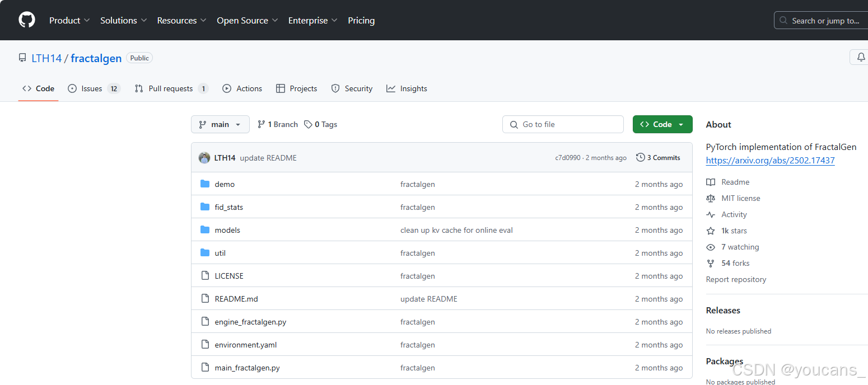Image resolution: width=868 pixels, height=385 pixels.
Task: Open the arxiv.org/abs/2502.17437 link
Action: point(770,160)
